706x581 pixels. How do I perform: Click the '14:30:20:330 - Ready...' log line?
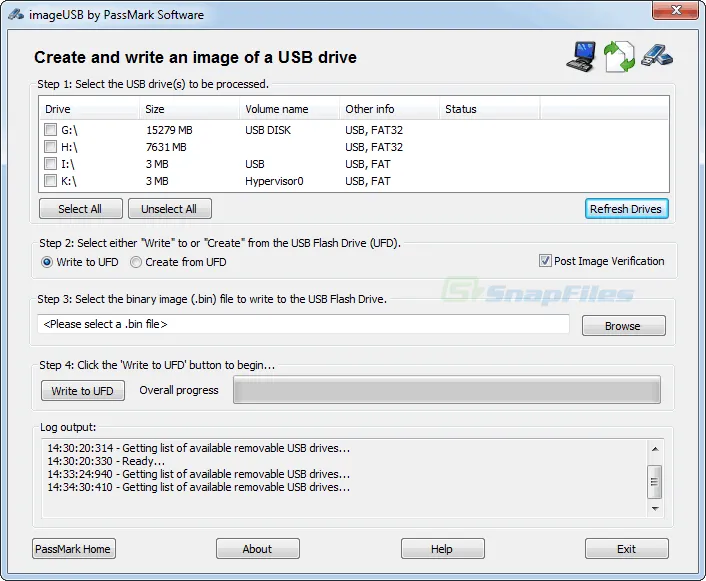[106, 461]
